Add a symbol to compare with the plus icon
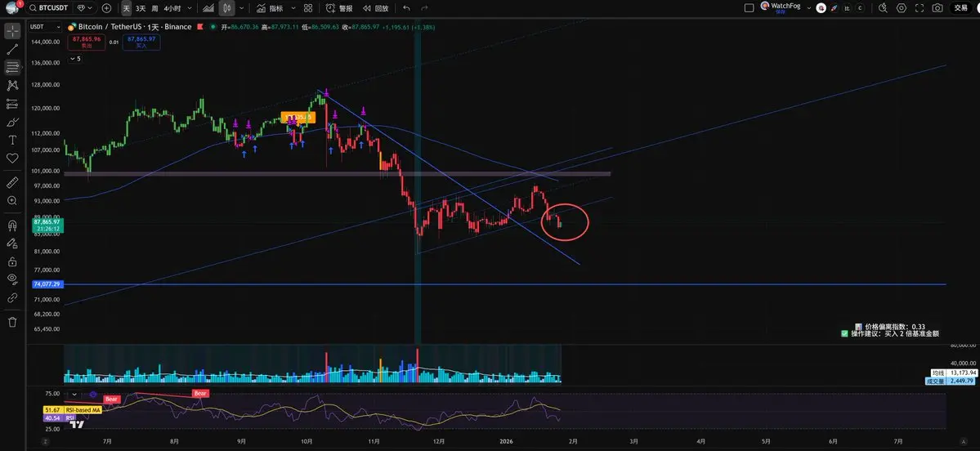980x451 pixels. click(107, 8)
